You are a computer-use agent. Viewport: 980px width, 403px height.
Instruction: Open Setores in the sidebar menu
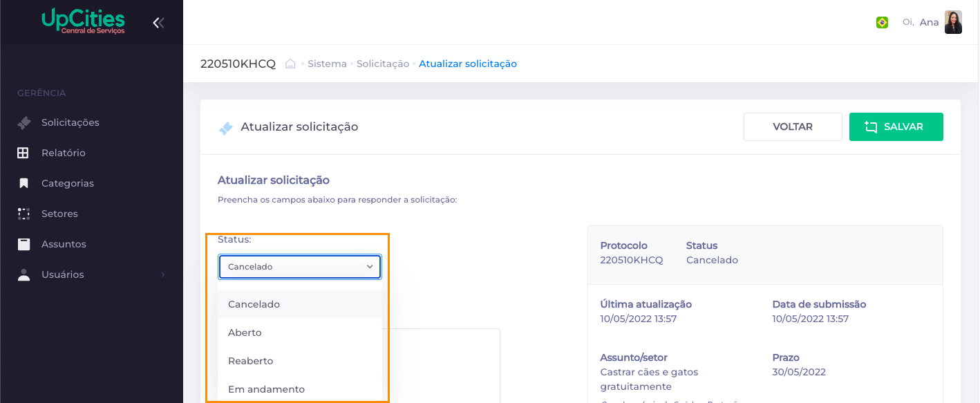(59, 214)
